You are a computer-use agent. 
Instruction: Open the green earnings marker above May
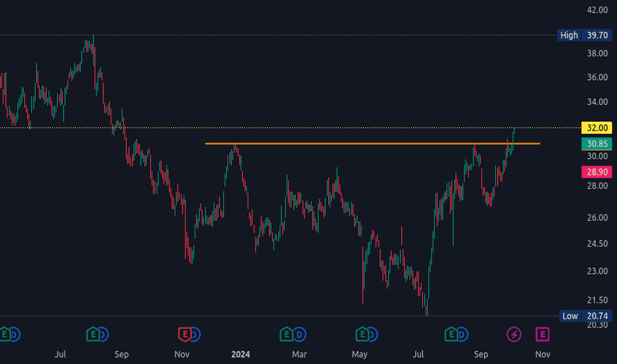(x=362, y=334)
